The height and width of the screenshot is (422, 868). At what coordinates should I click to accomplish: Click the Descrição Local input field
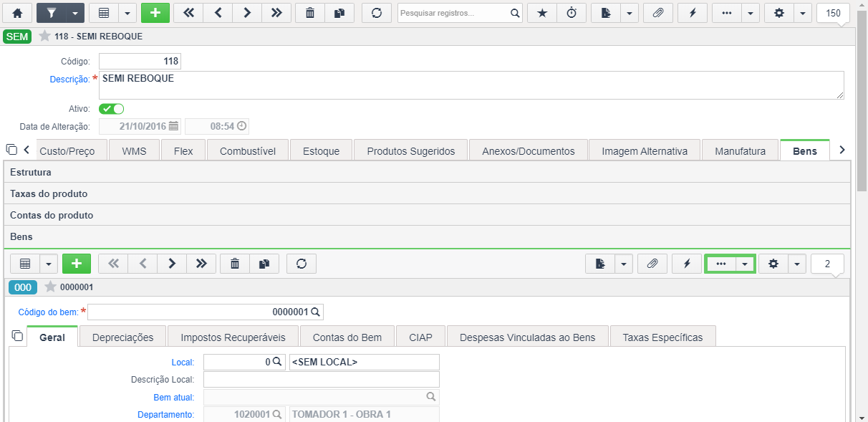coord(322,380)
